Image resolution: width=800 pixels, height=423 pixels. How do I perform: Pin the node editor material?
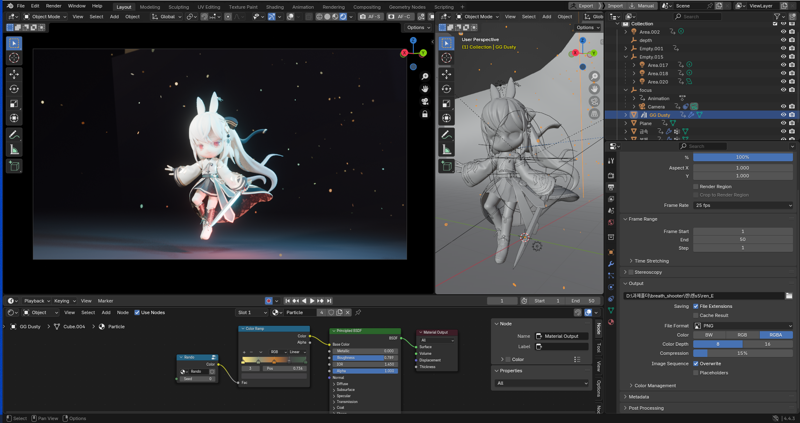(358, 312)
